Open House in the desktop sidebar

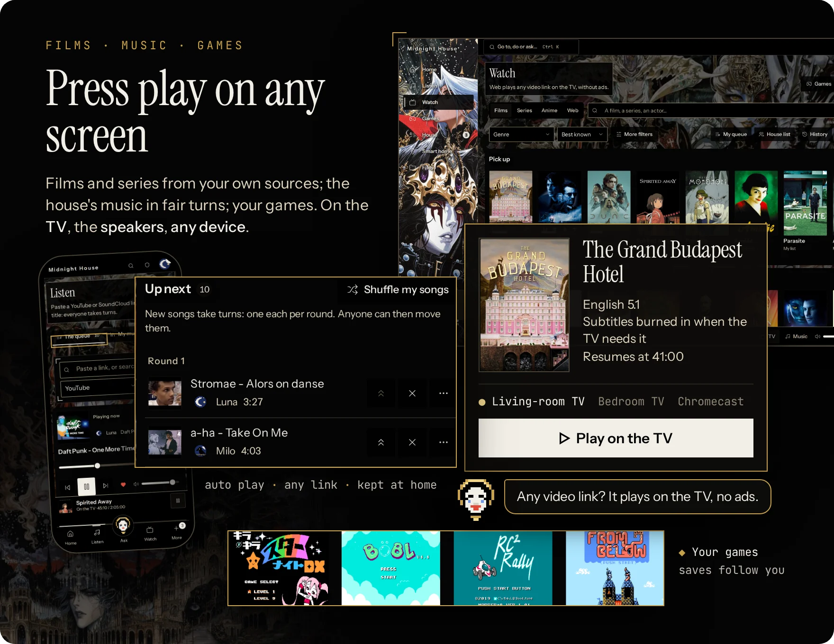point(438,135)
